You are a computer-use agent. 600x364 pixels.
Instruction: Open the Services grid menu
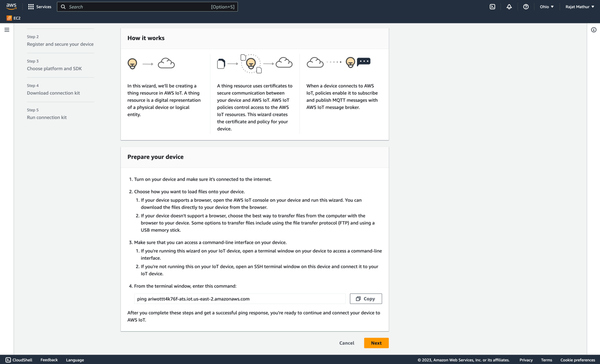click(x=39, y=7)
